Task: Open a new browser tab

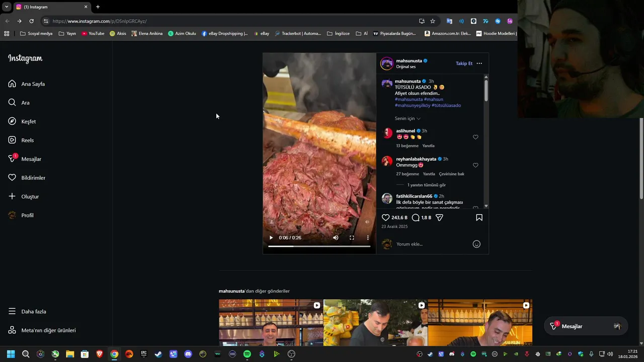Action: point(98,7)
